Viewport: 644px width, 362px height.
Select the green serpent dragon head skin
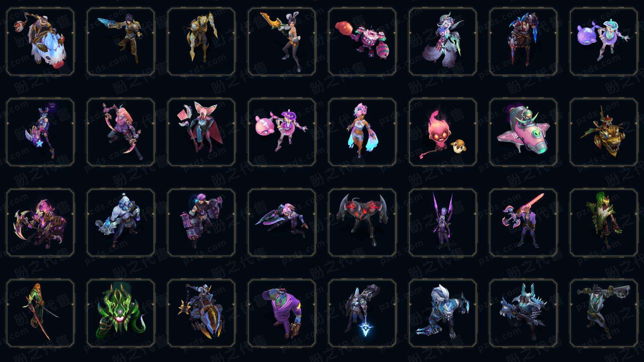coord(121,313)
